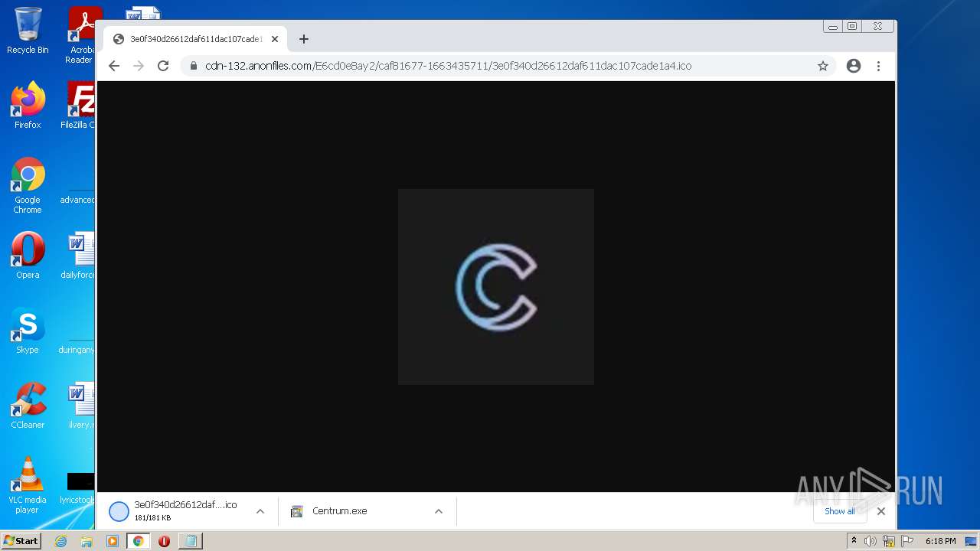The width and height of the screenshot is (980, 551).
Task: Select the 3e0f340d26612daf611dac107cade1 tab
Action: (194, 39)
